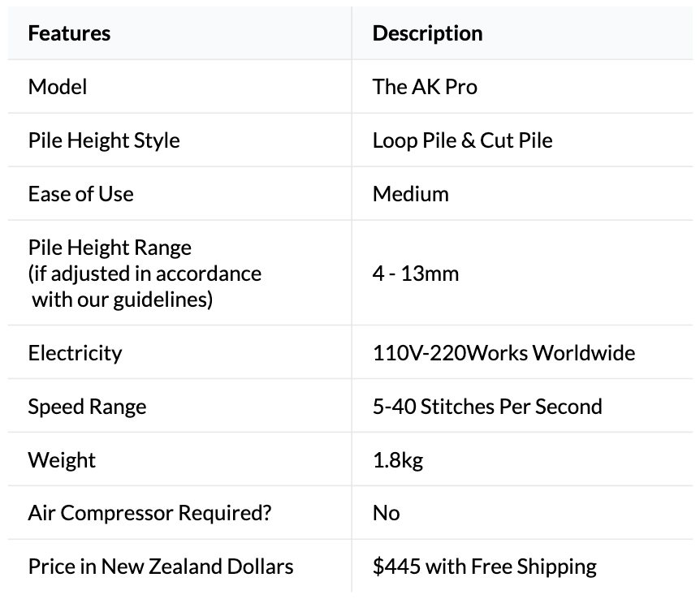
Task: Click the 'No' value cell
Action: 386,513
